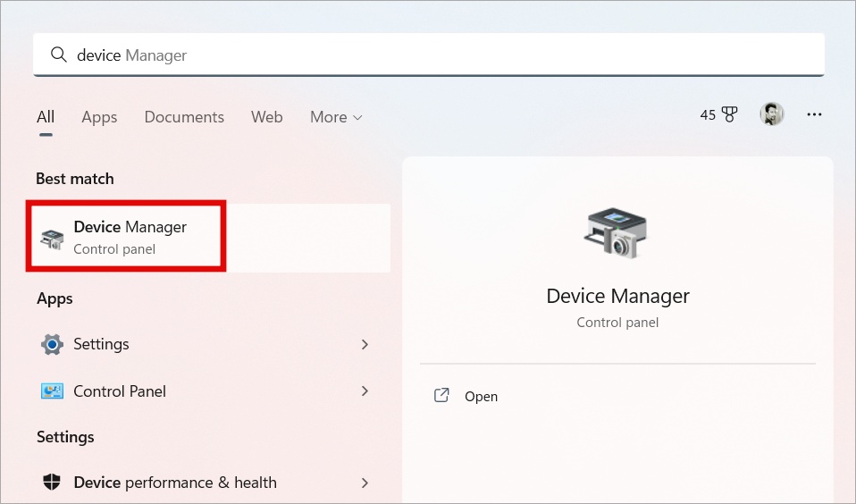Switch to the Apps tab
Screen dimensions: 856x504
(x=99, y=117)
